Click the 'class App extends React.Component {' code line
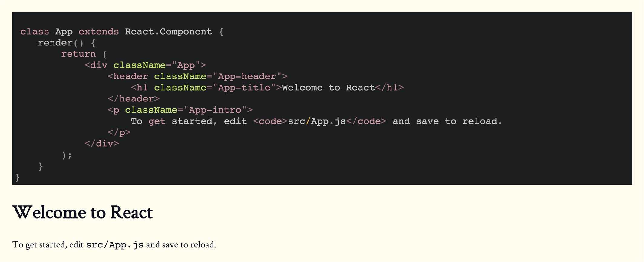The image size is (644, 262). 122,32
